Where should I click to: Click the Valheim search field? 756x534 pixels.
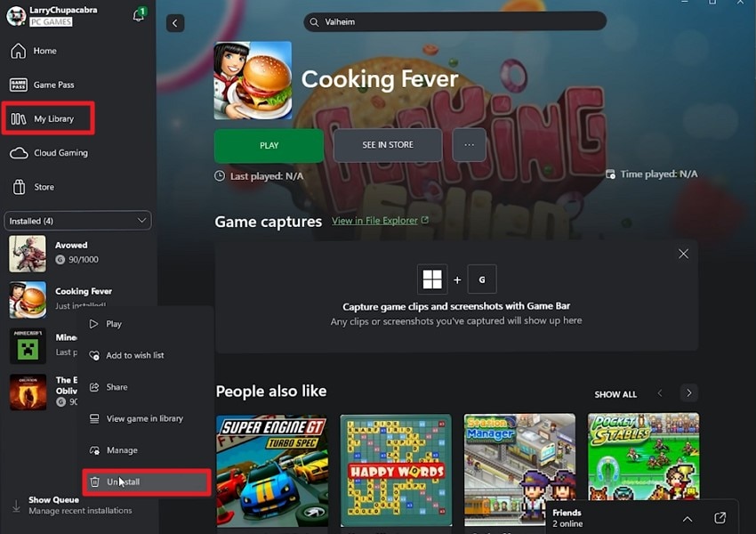(x=454, y=21)
